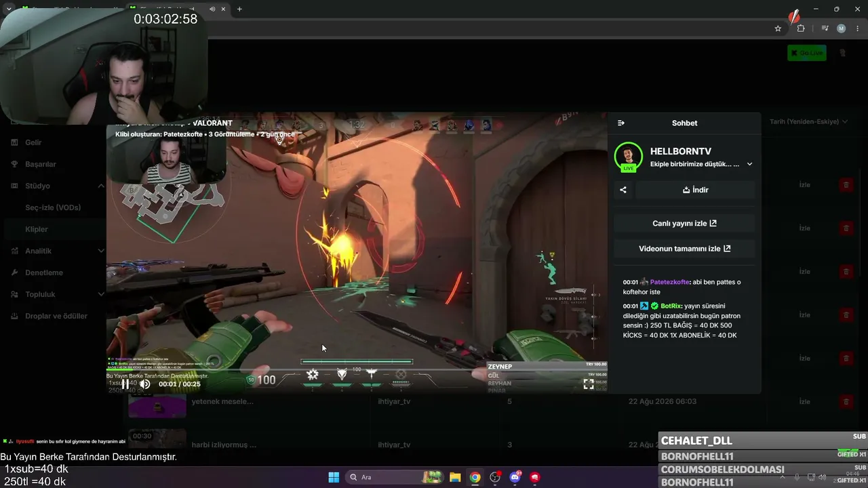Viewport: 868px width, 488px height.
Task: Open Droplar ve ödüller page
Action: [x=56, y=316]
